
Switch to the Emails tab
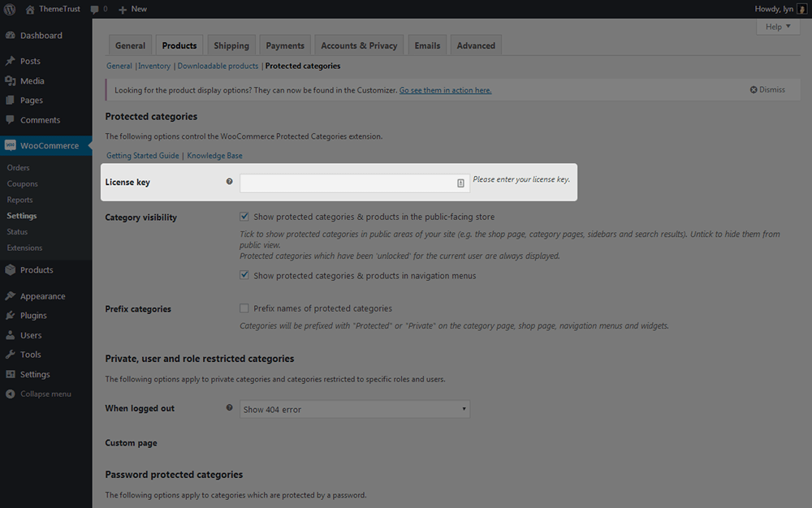427,45
